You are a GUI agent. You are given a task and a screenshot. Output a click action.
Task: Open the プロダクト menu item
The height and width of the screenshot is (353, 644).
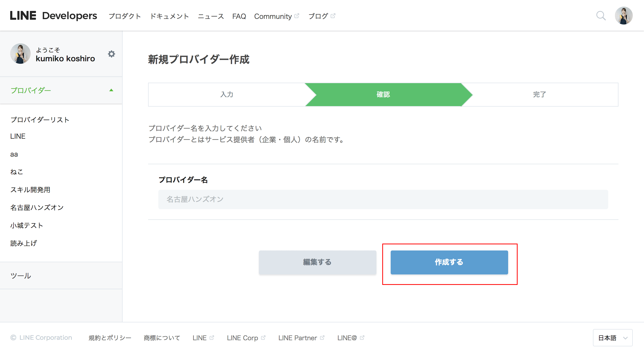[x=125, y=16]
